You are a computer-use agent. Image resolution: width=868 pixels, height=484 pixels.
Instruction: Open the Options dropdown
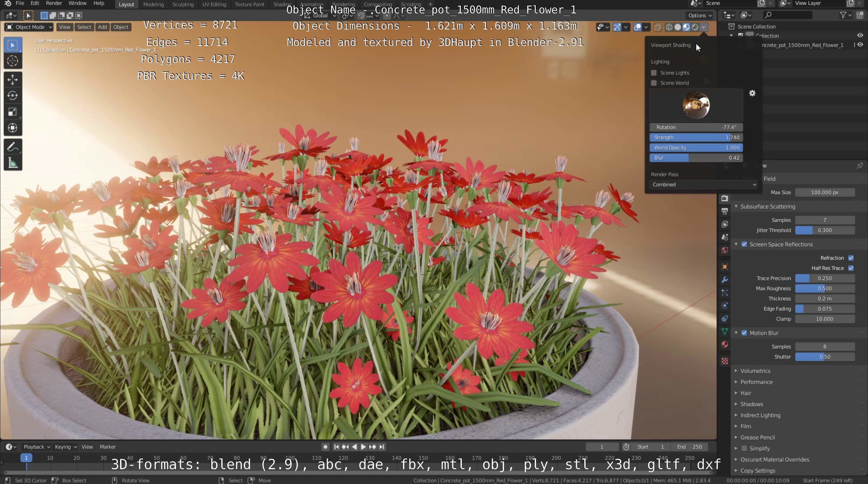click(700, 16)
